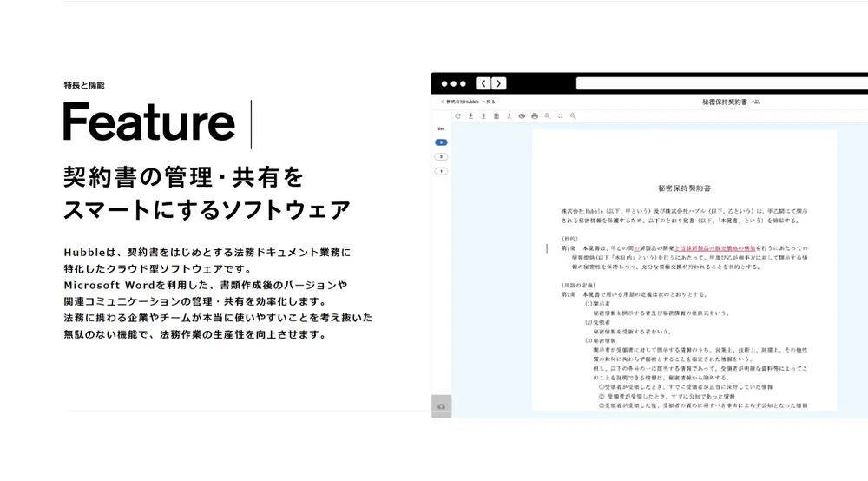Image resolution: width=868 pixels, height=481 pixels.
Task: Click the 秘密保持契約書 heading inside document page
Action: (684, 188)
